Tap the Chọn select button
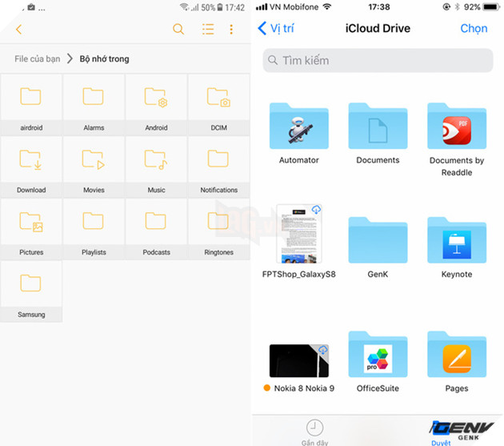This screenshot has width=504, height=446. click(x=474, y=28)
